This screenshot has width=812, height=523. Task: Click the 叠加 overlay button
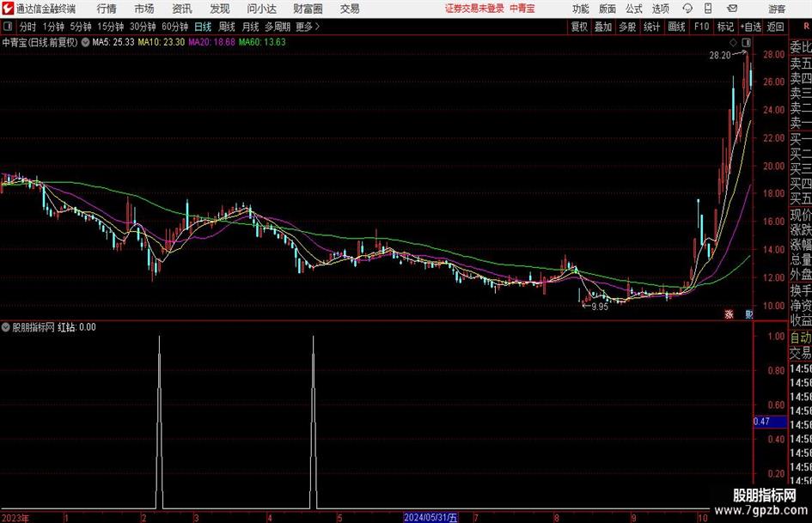click(x=603, y=27)
